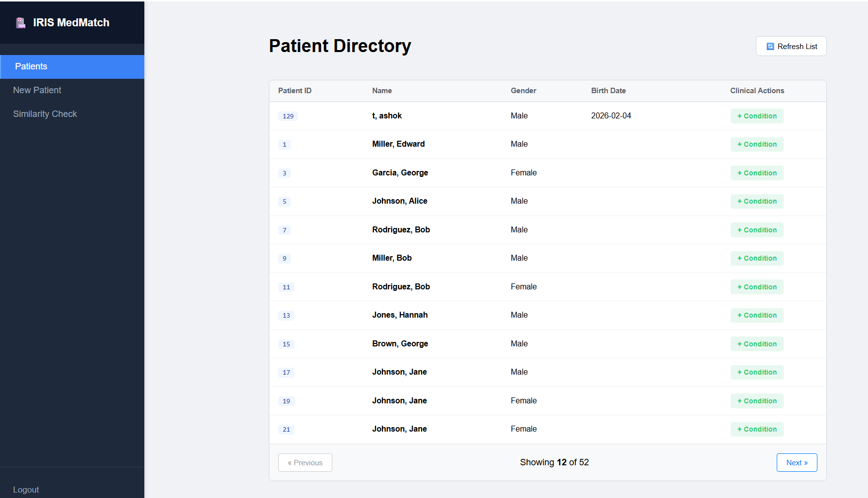Click patient ID badge 129
This screenshot has height=498, width=868.
(288, 116)
